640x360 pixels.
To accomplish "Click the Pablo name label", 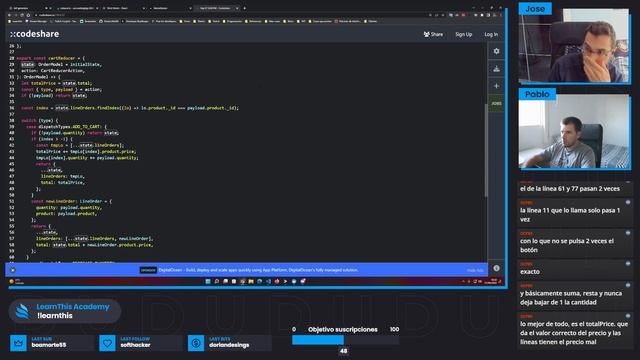I will click(x=537, y=94).
